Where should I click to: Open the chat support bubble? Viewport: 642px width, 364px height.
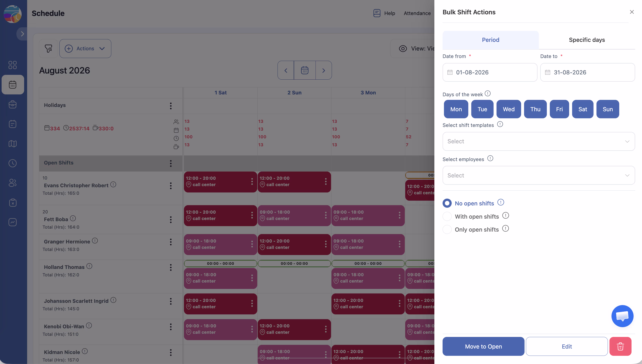coord(622,316)
